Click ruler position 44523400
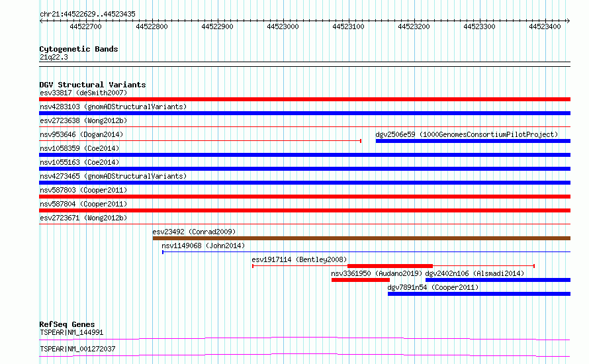 545,26
